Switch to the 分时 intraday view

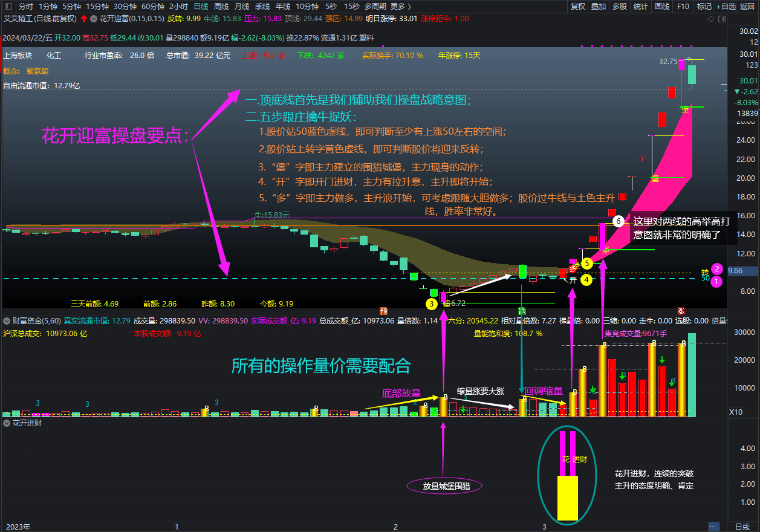[x=25, y=6]
